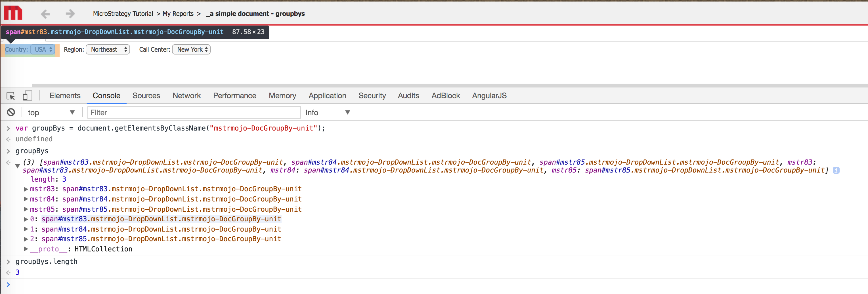Viewport: 868px width, 294px height.
Task: Open the top execution context selector
Action: click(x=51, y=112)
